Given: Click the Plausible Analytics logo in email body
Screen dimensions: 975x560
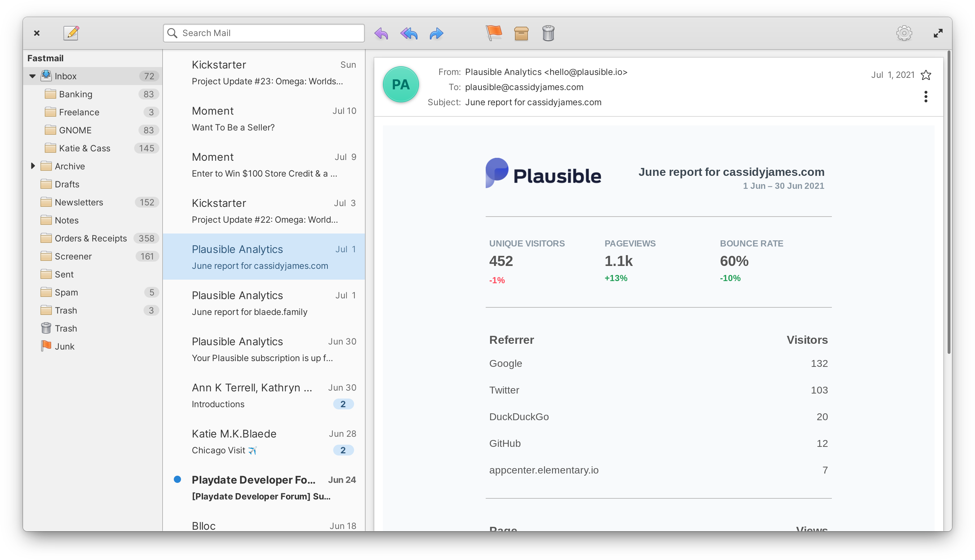Looking at the screenshot, I should (544, 175).
